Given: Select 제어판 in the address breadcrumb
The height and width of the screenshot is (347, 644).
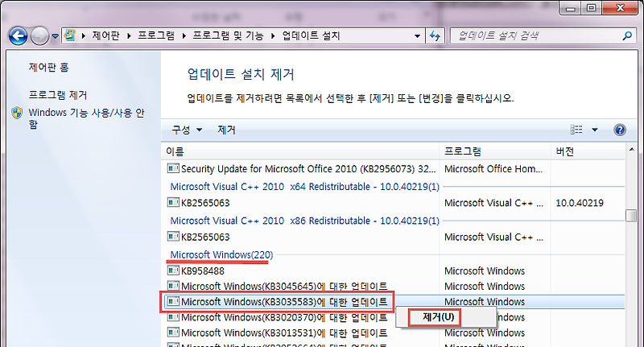Looking at the screenshot, I should click(105, 35).
